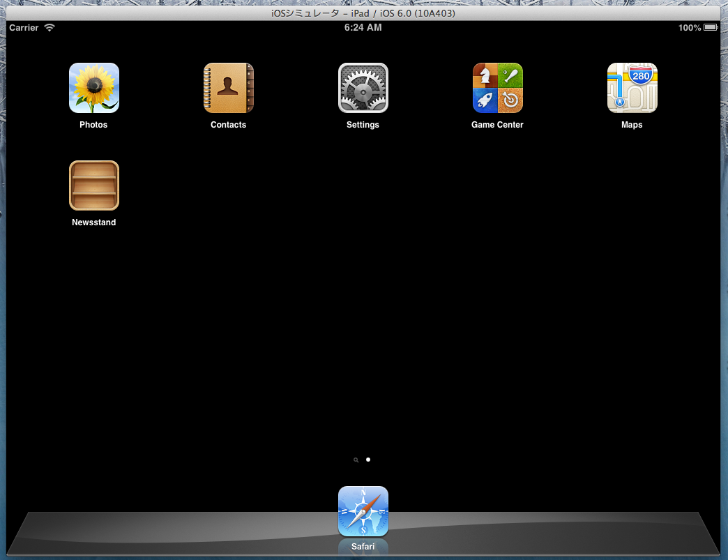Click the iOS simulator window title bar
The height and width of the screenshot is (560, 728).
click(x=363, y=13)
